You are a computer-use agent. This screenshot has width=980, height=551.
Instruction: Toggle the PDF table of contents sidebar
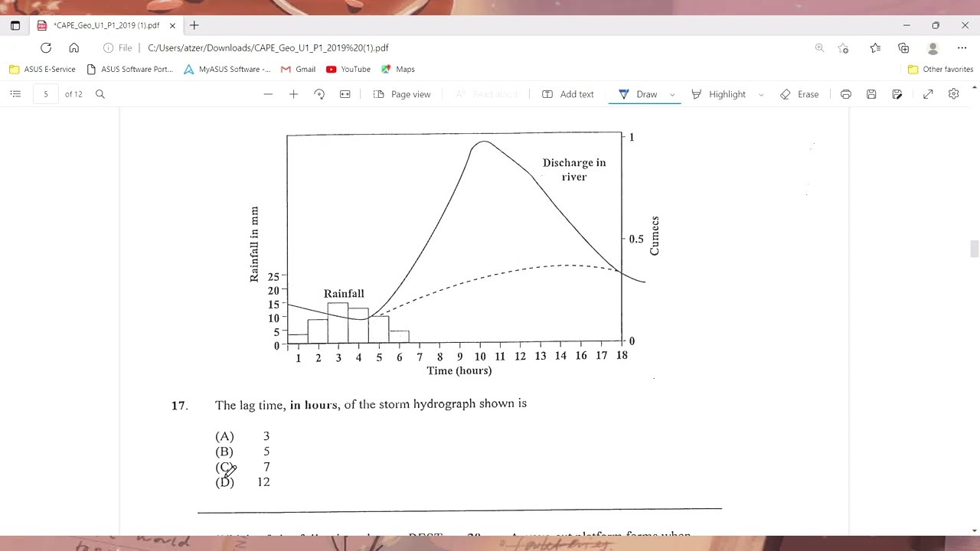(x=15, y=94)
